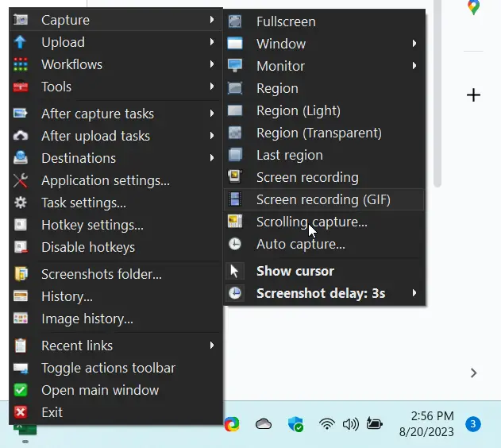Toggle the Show cursor option
Viewport: 501px width, 448px height.
click(325, 271)
